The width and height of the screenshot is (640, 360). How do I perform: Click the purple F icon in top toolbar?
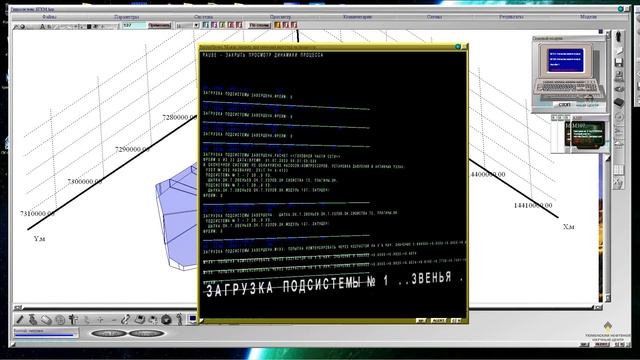(x=214, y=25)
